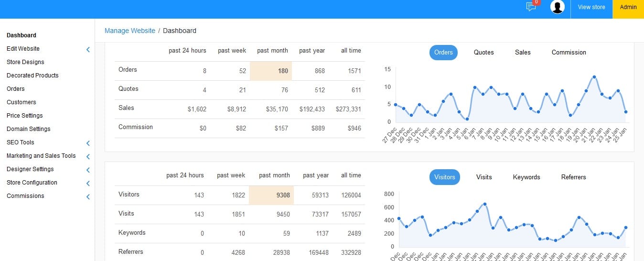The image size is (644, 261).
Task: Open Store Designs in sidebar
Action: (x=25, y=62)
